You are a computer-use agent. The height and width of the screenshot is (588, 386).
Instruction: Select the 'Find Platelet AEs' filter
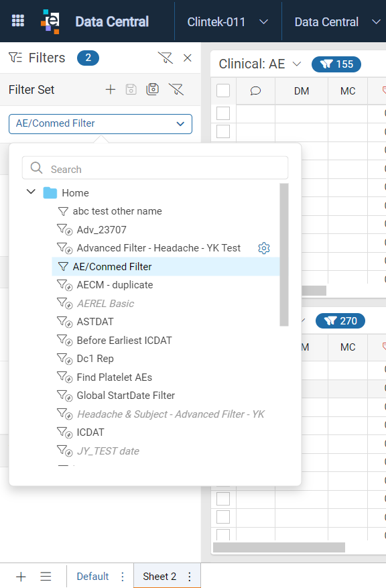coord(115,377)
